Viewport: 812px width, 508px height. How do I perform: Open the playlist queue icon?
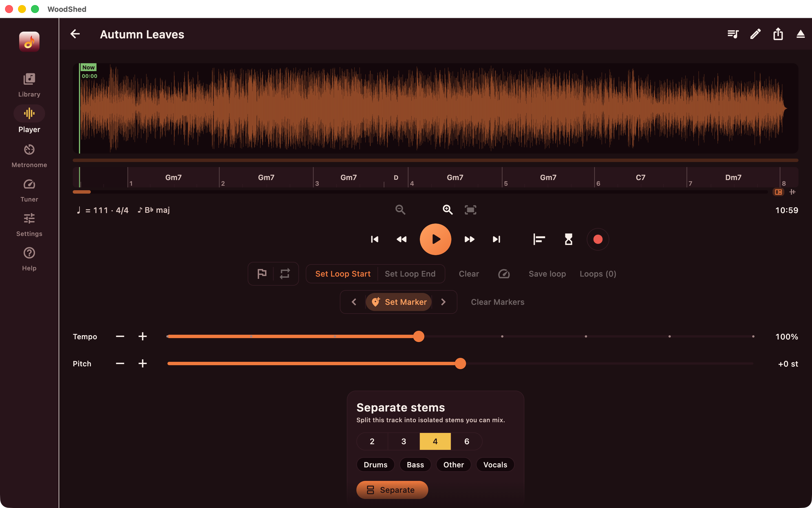coord(733,34)
